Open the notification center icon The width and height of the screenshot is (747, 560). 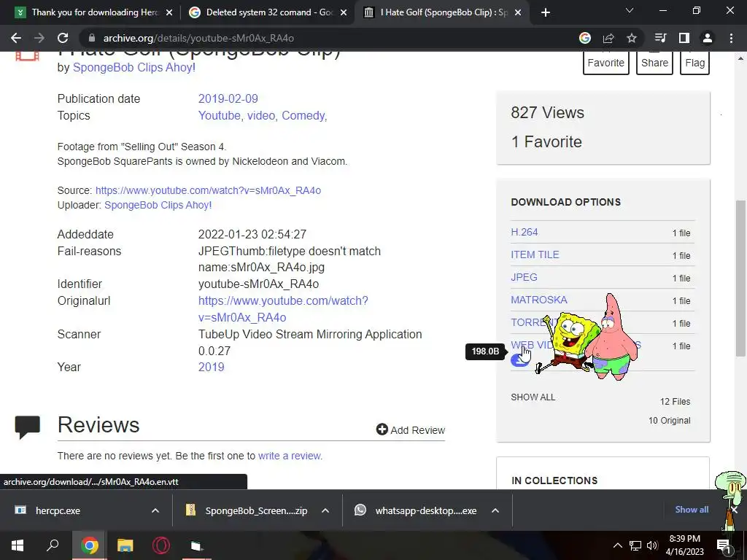pos(724,545)
